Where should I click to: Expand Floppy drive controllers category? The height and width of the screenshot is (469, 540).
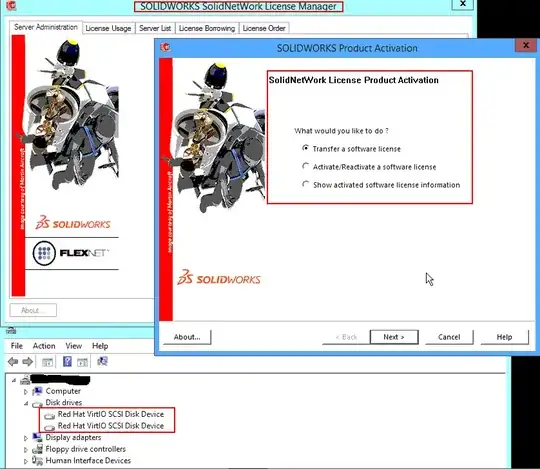coord(26,450)
